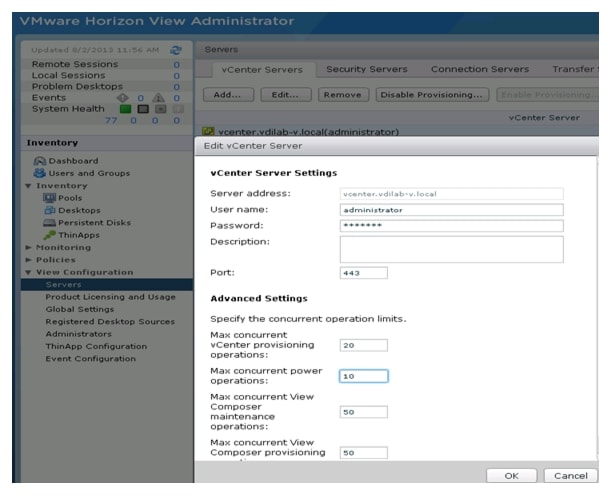Click the Password input field
This screenshot has width=612, height=496.
point(451,226)
